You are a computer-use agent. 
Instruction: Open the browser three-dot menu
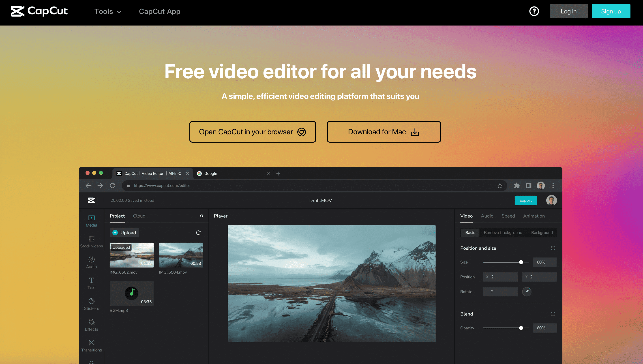[553, 186]
